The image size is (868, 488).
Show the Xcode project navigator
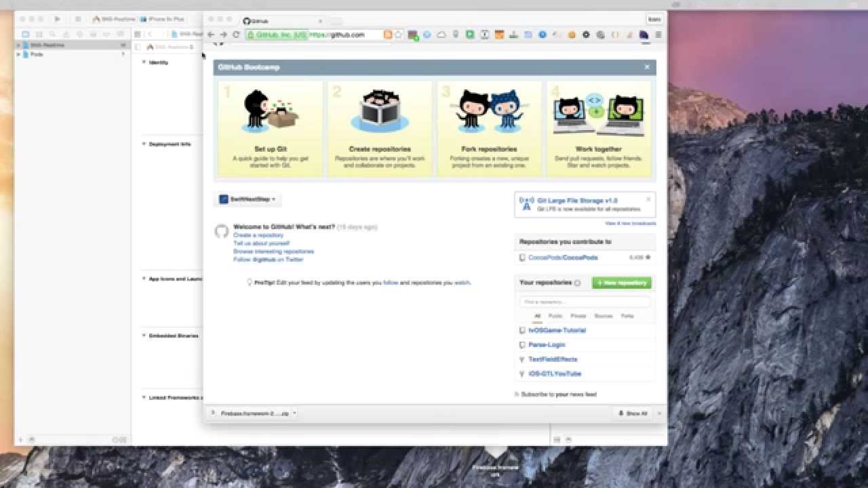[26, 34]
